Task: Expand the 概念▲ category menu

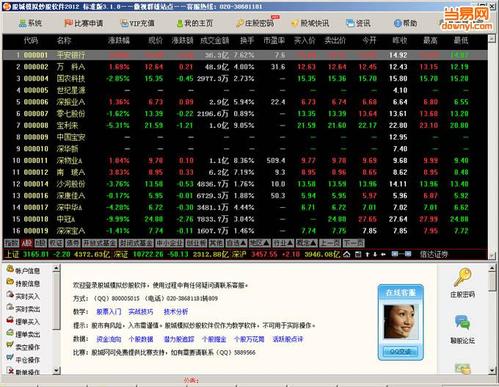Action: [307, 243]
